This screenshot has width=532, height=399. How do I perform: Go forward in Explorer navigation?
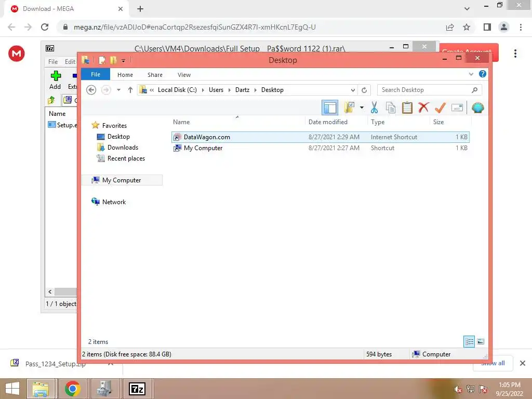pyautogui.click(x=106, y=90)
